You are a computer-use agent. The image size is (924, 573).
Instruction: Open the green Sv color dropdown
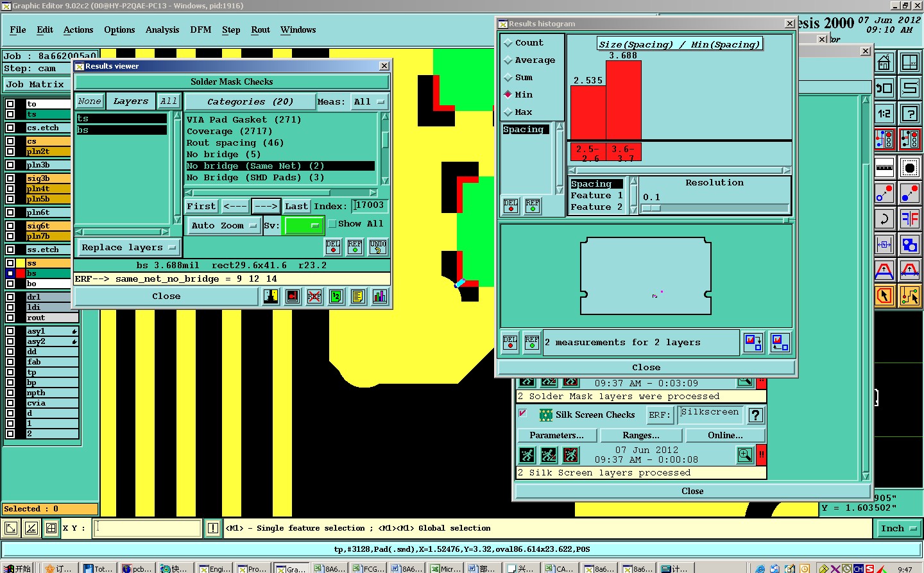click(304, 225)
